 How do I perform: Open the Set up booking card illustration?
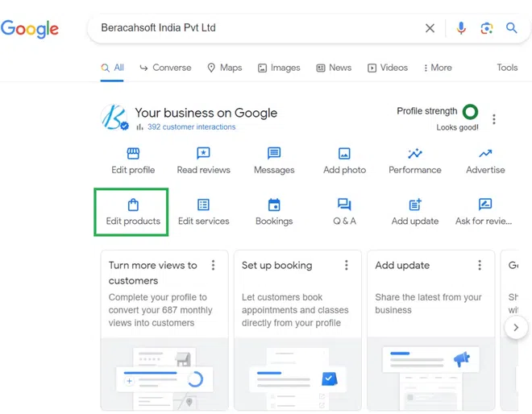[x=297, y=373]
